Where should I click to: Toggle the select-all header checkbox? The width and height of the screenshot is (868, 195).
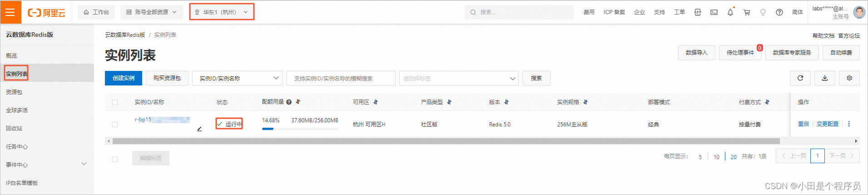(x=115, y=102)
